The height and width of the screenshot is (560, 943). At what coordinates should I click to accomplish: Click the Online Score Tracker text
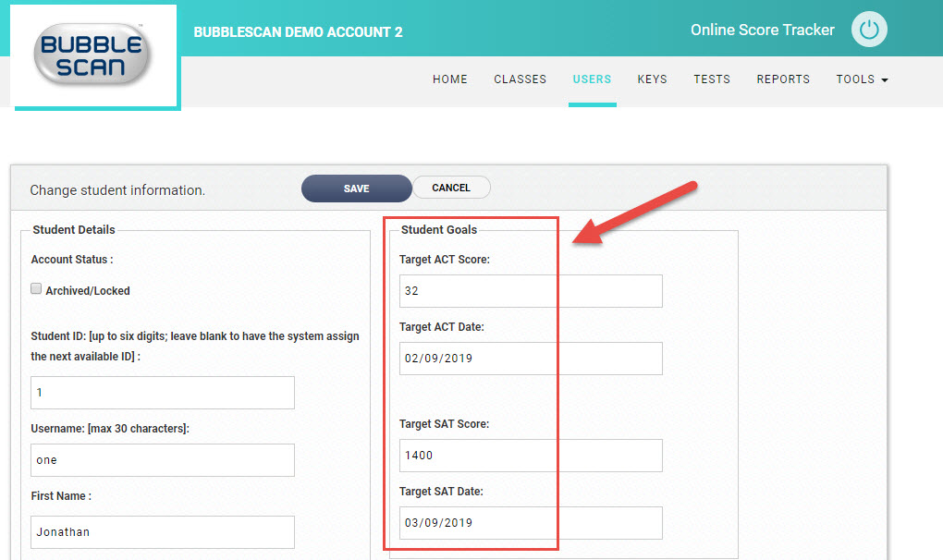tap(762, 30)
